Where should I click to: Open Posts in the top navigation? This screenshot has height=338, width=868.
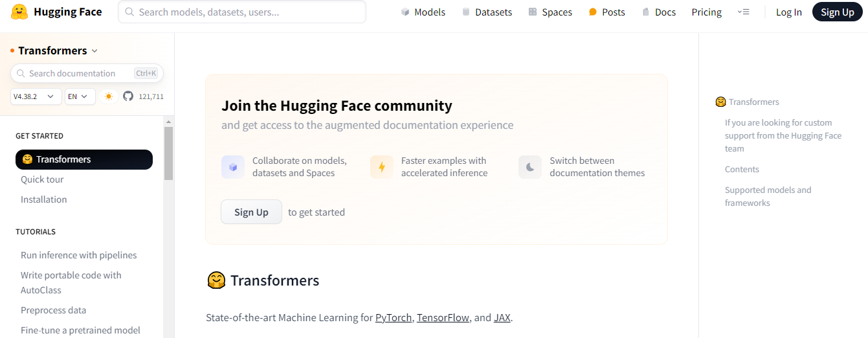point(606,12)
